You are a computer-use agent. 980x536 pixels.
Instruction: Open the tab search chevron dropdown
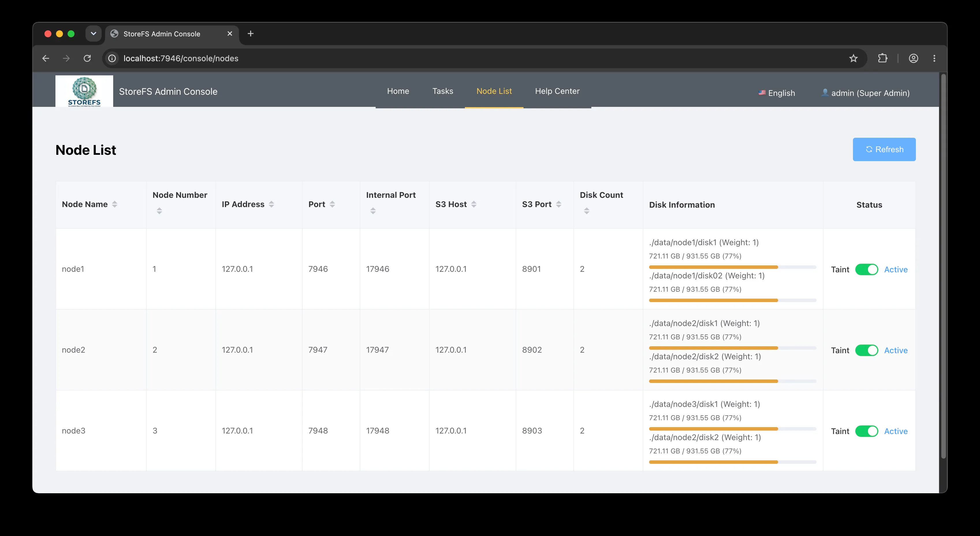93,33
